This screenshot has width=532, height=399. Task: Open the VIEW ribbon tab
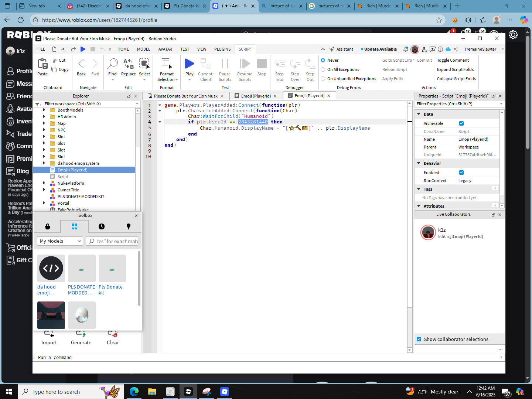202,49
